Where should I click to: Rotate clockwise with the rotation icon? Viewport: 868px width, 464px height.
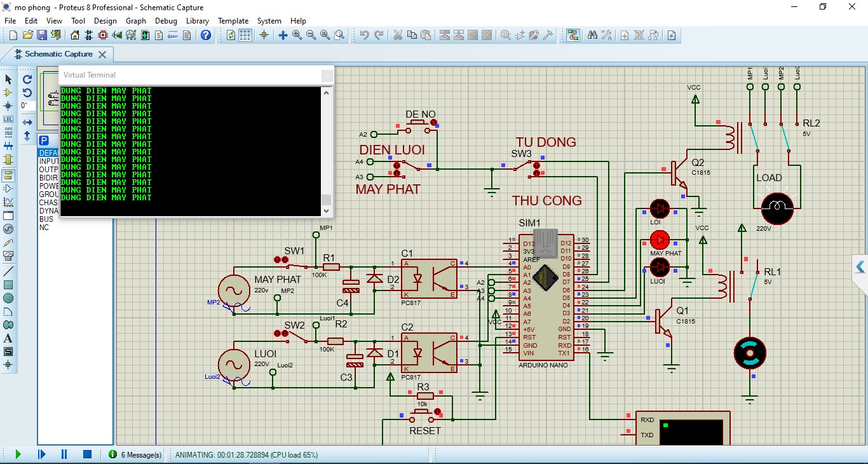(27, 79)
